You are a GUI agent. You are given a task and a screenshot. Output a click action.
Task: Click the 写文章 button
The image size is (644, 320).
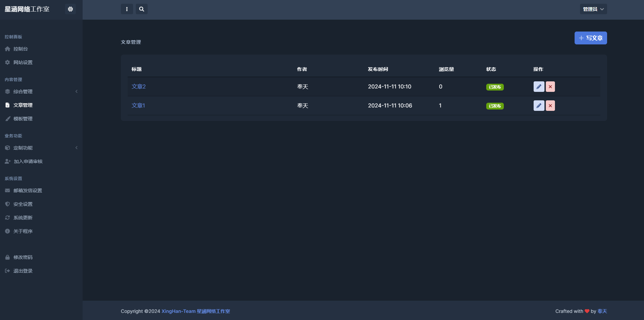tap(591, 38)
